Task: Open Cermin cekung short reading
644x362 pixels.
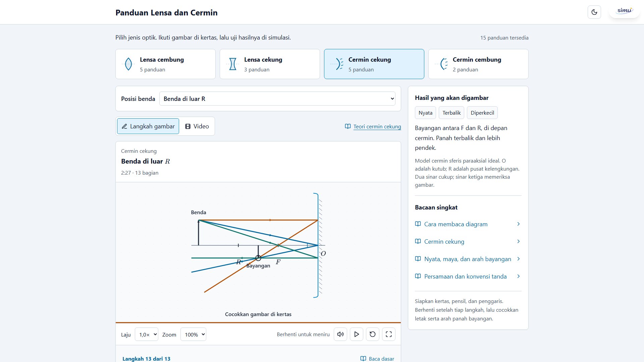Action: 468,241
